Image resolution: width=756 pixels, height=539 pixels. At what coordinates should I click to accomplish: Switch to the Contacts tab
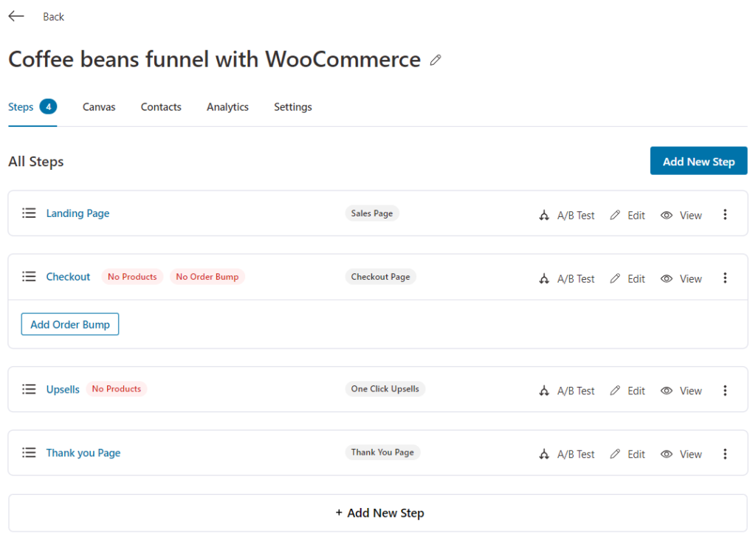(161, 107)
